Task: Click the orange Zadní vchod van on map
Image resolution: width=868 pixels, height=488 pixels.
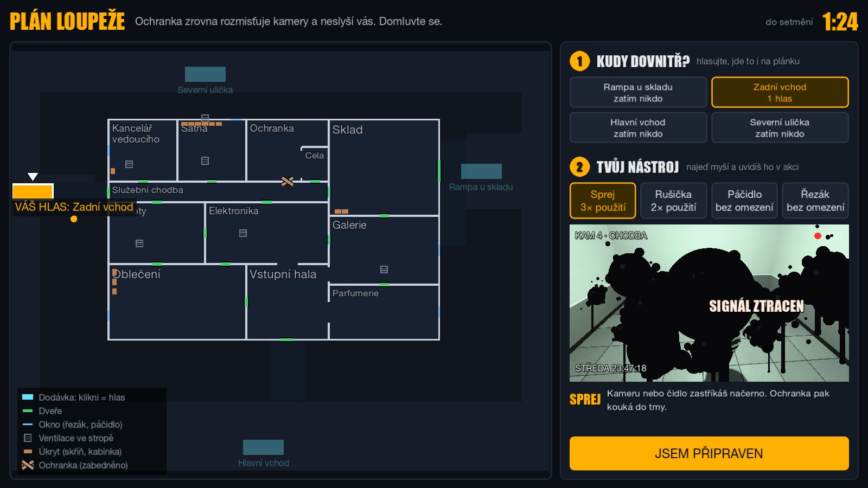Action: pyautogui.click(x=33, y=191)
